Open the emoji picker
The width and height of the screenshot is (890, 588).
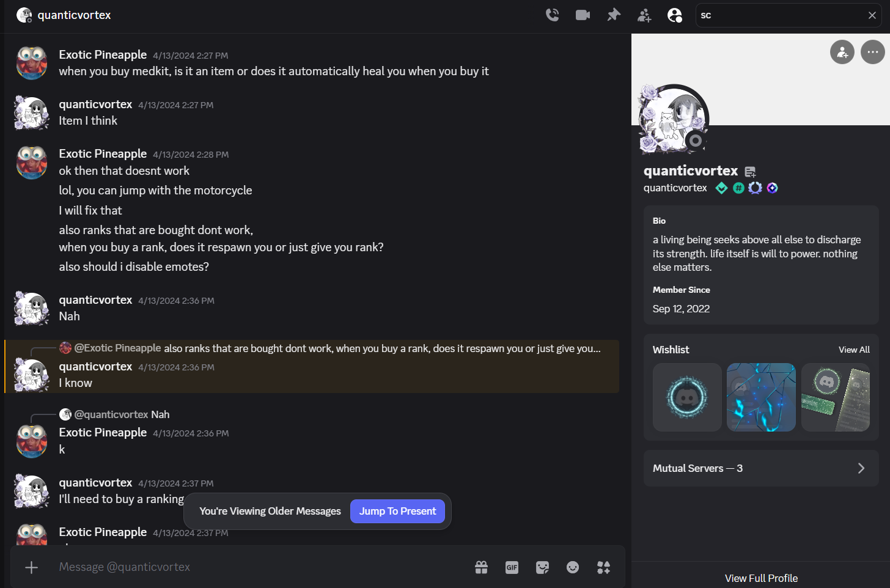coord(573,567)
